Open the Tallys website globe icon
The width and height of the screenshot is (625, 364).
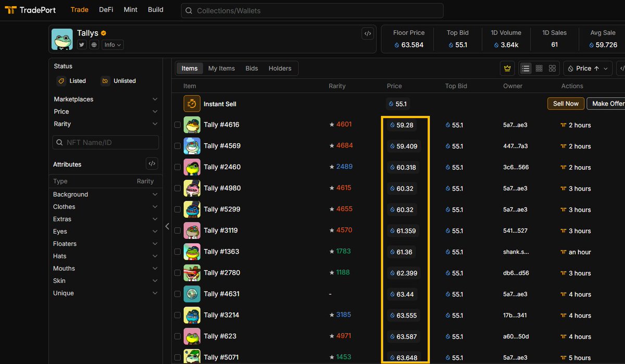point(94,45)
